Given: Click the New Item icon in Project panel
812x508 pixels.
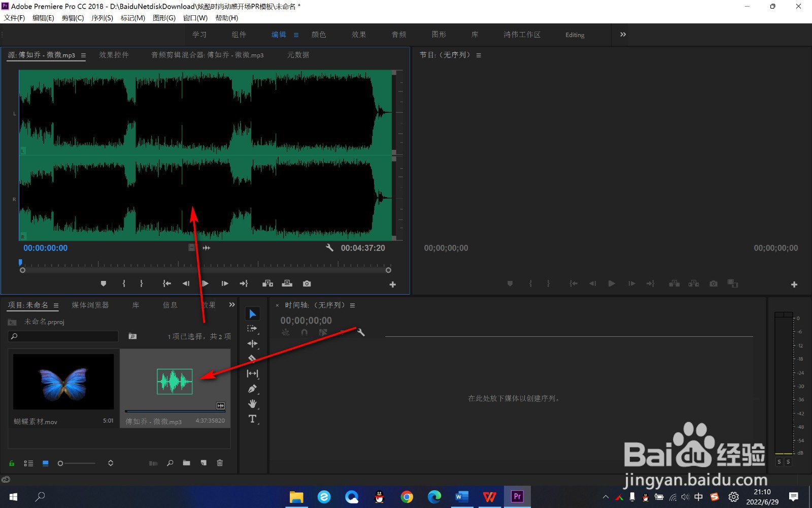Looking at the screenshot, I should pyautogui.click(x=204, y=463).
